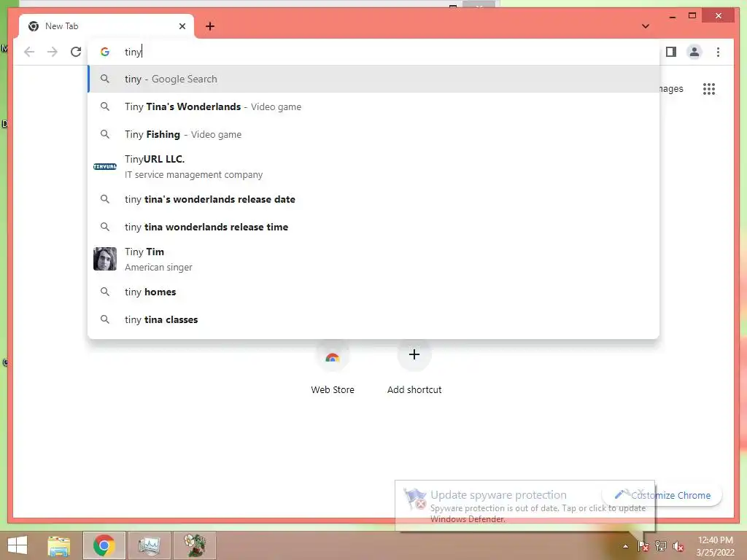
Task: Pick 'tiny tina's wonderlands release date'
Action: [374, 199]
